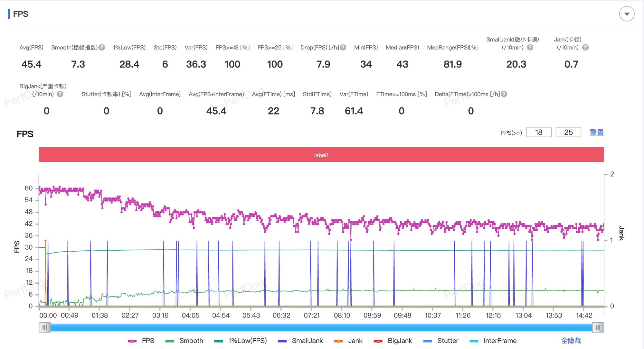Click right handle of time range slider
This screenshot has height=349, width=644.
click(x=598, y=327)
